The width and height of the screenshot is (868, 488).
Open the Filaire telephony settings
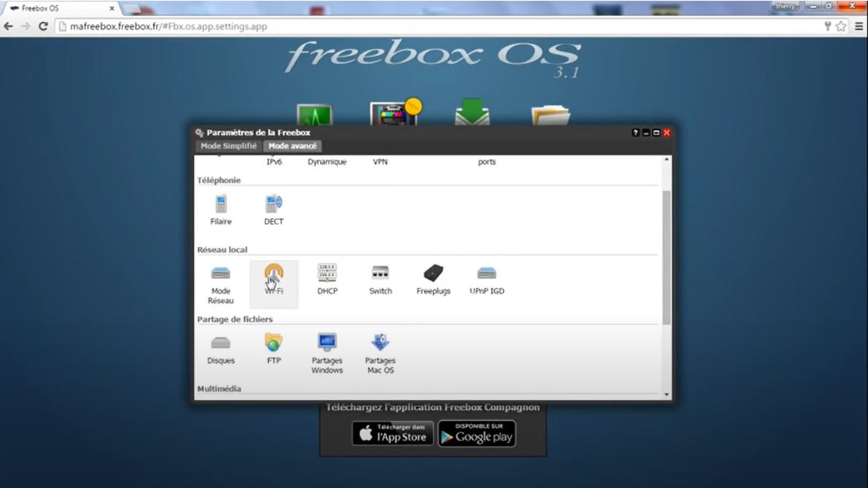pos(221,210)
